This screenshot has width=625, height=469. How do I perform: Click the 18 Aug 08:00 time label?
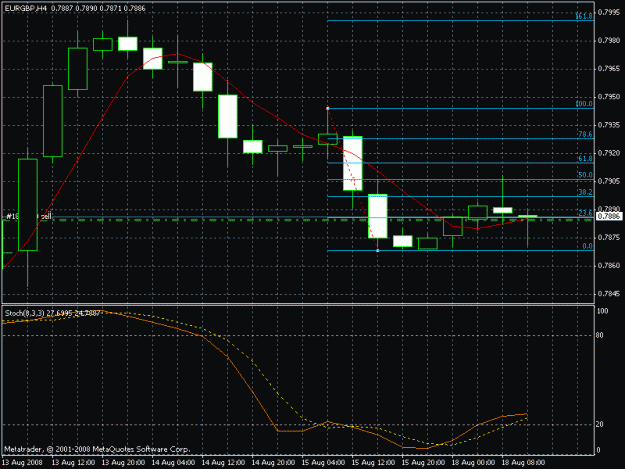tap(523, 463)
